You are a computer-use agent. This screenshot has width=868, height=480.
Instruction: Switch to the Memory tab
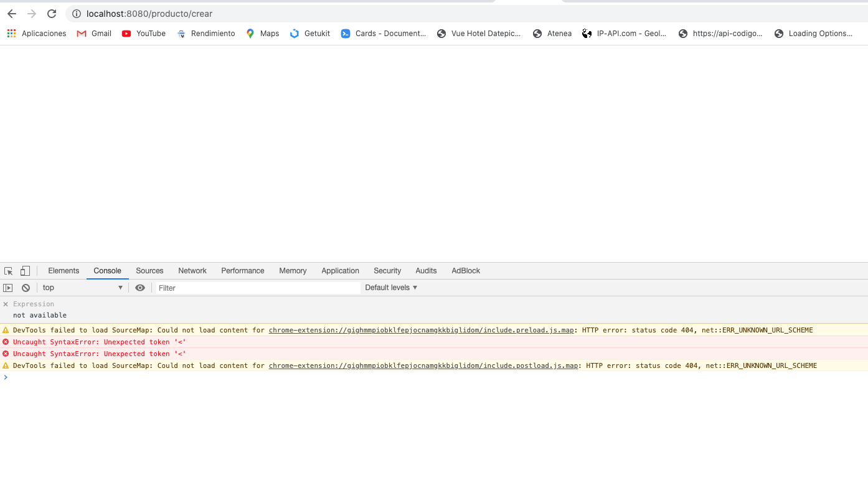(293, 271)
